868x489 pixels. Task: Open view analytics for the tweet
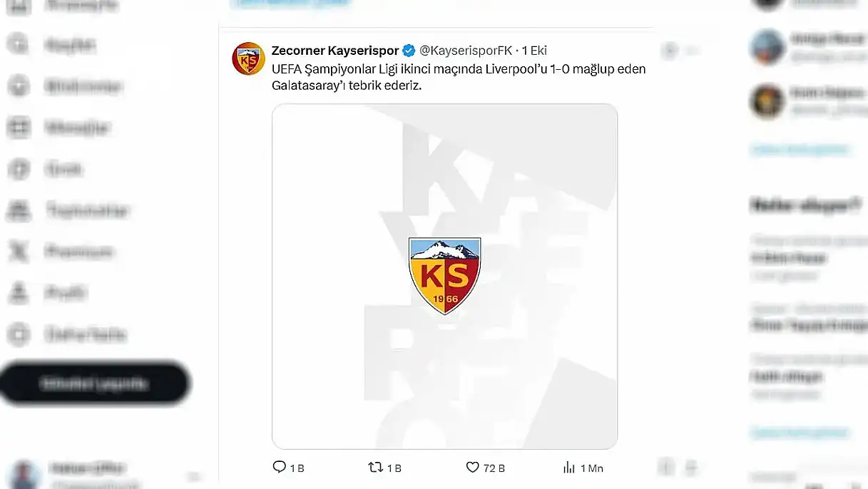pyautogui.click(x=569, y=468)
